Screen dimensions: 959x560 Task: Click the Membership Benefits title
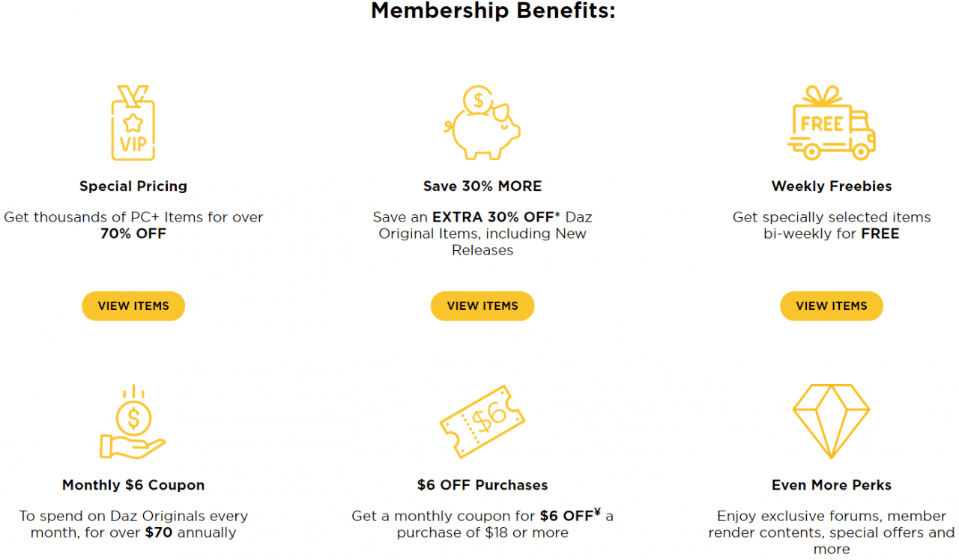tap(493, 11)
